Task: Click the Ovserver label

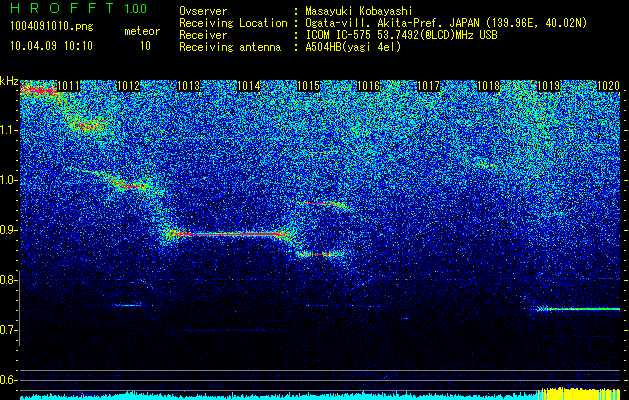Action: (203, 11)
